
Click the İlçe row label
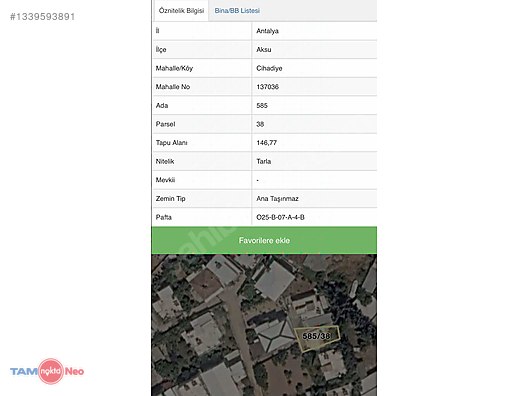[161, 50]
